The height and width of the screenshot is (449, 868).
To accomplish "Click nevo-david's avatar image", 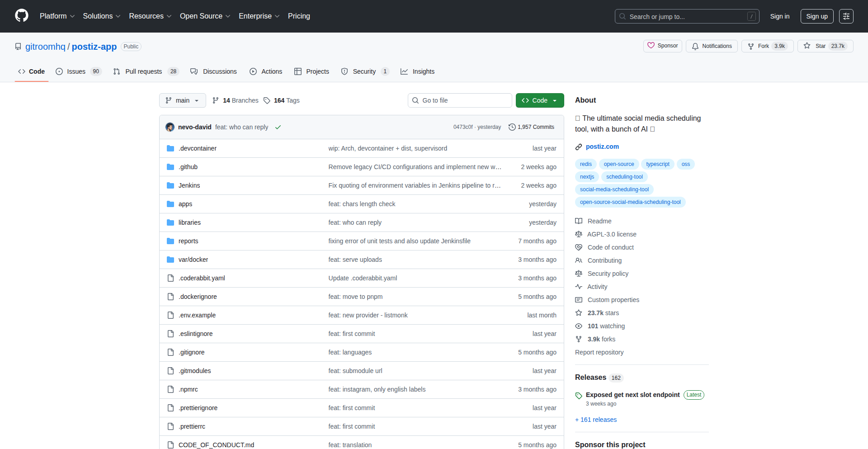I will tap(170, 127).
